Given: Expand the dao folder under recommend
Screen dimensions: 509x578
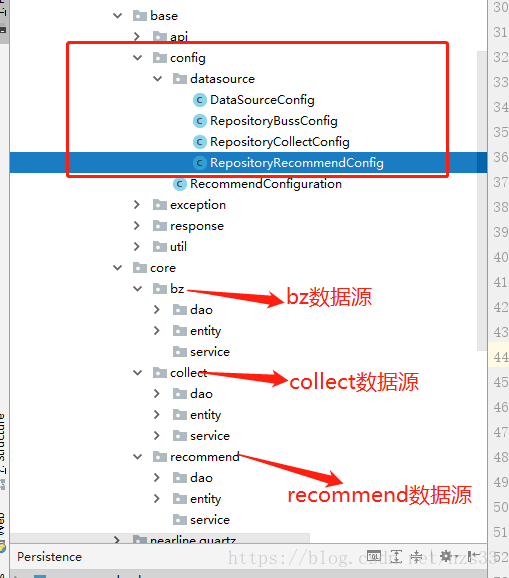Looking at the screenshot, I should [157, 478].
